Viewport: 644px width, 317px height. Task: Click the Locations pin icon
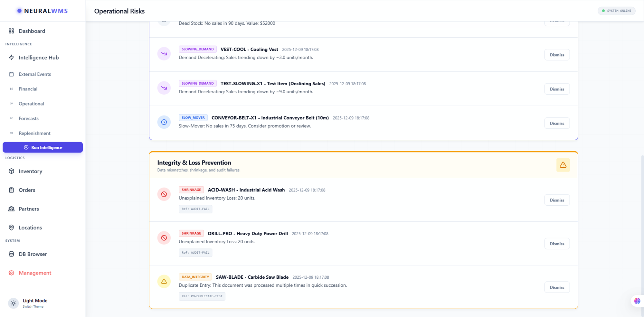12,228
